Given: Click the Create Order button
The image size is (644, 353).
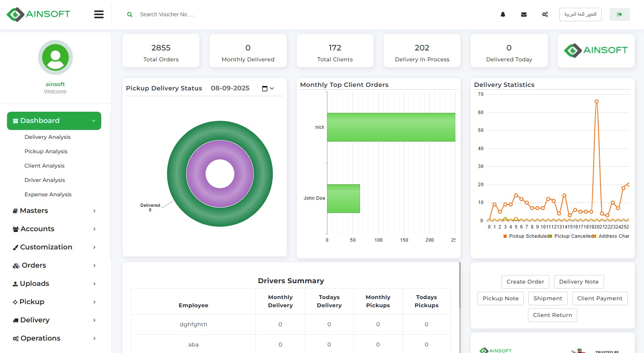Looking at the screenshot, I should [x=525, y=282].
